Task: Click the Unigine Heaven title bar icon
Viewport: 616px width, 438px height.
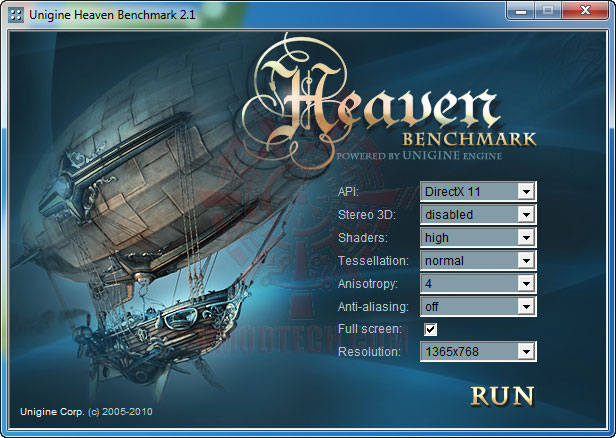Action: tap(16, 15)
